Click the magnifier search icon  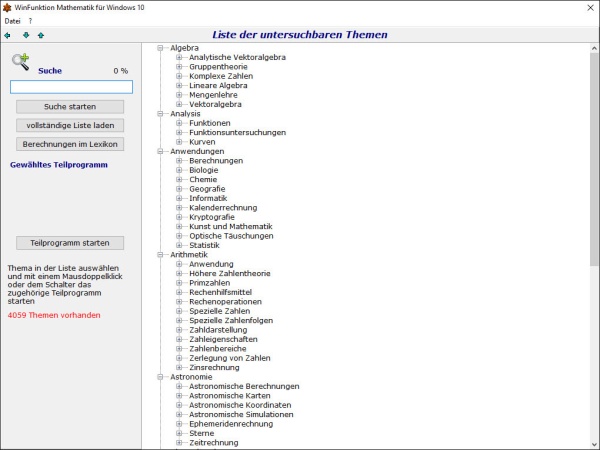coord(21,62)
